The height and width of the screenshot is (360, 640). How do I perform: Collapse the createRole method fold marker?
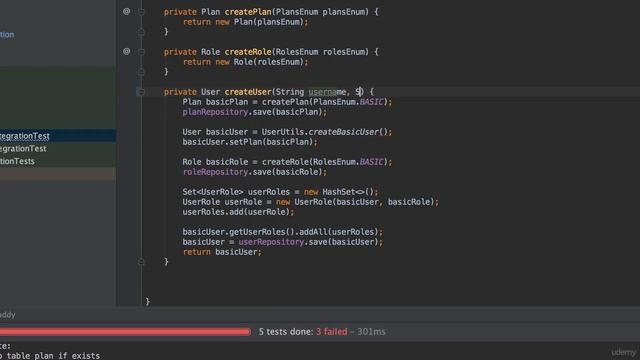[141, 52]
